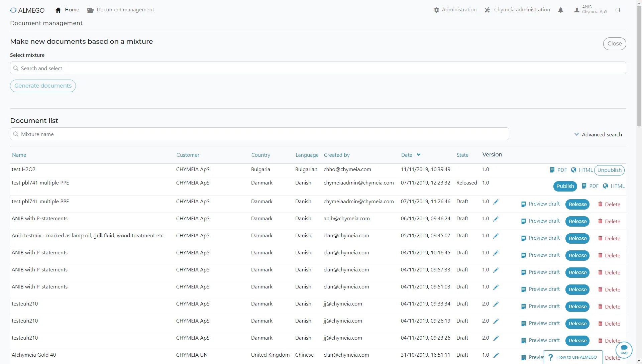Open the Chat widget
This screenshot has height=364, width=642.
pyautogui.click(x=624, y=350)
